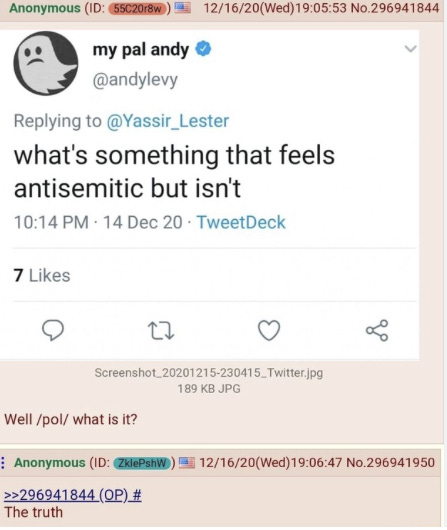Open the TweetDeck source link
Image resolution: width=447 pixels, height=530 pixels.
[241, 222]
